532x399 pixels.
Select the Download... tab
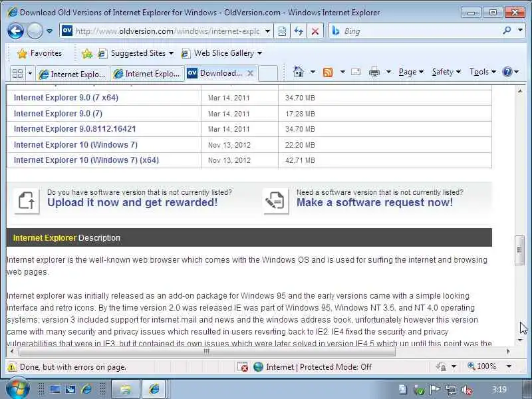tap(215, 73)
